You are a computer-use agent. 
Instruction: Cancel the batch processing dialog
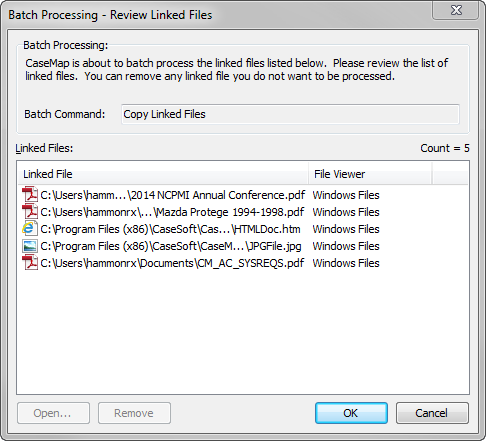[432, 413]
